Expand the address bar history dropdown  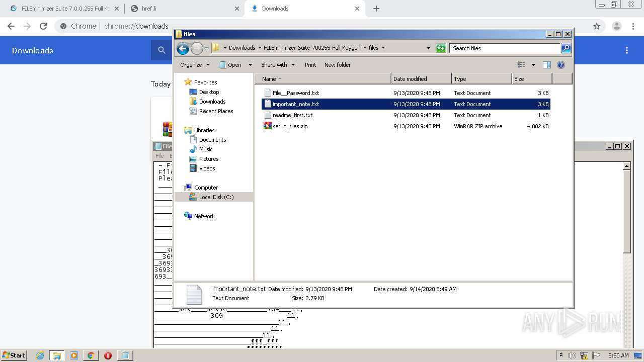click(428, 48)
